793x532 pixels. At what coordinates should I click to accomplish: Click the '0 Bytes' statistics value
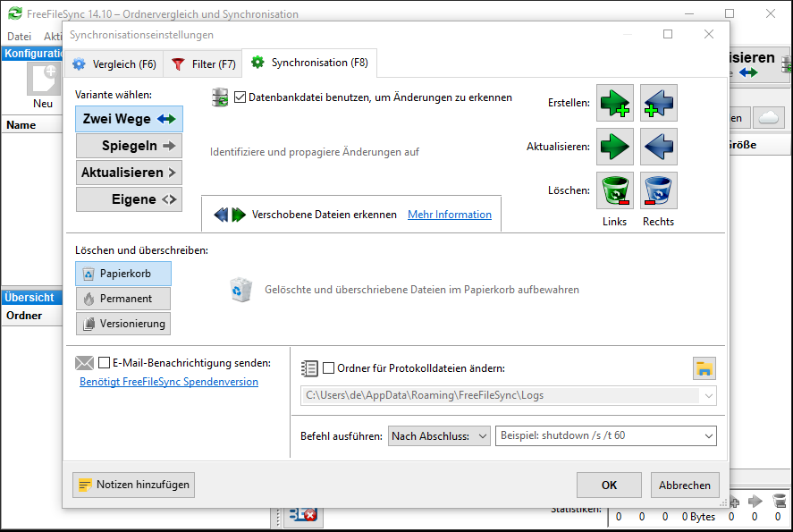[698, 517]
